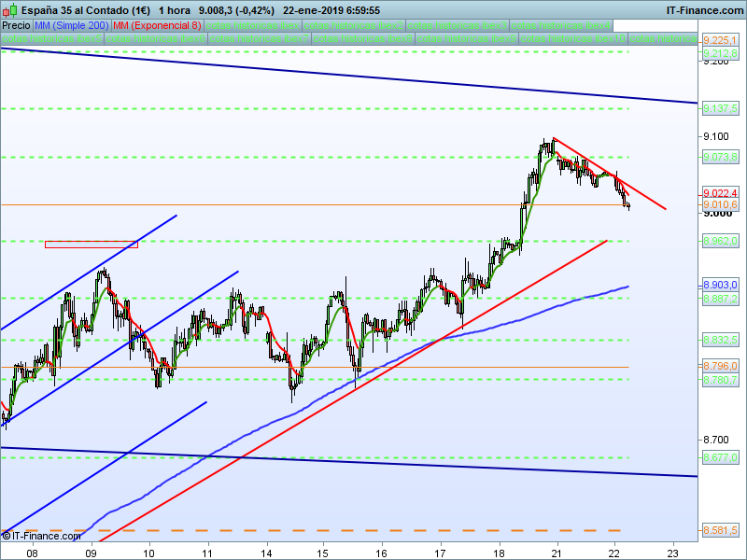The image size is (747, 560).
Task: Click the candlestick chart icon in title bar
Action: [9, 10]
